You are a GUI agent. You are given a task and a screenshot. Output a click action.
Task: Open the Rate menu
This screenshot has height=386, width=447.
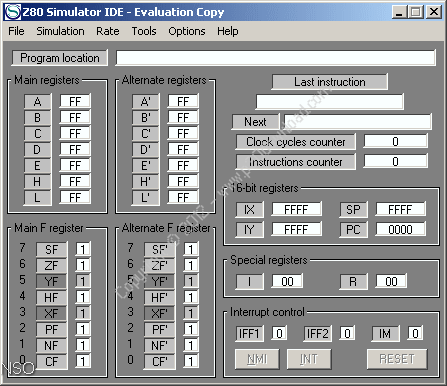(x=108, y=31)
